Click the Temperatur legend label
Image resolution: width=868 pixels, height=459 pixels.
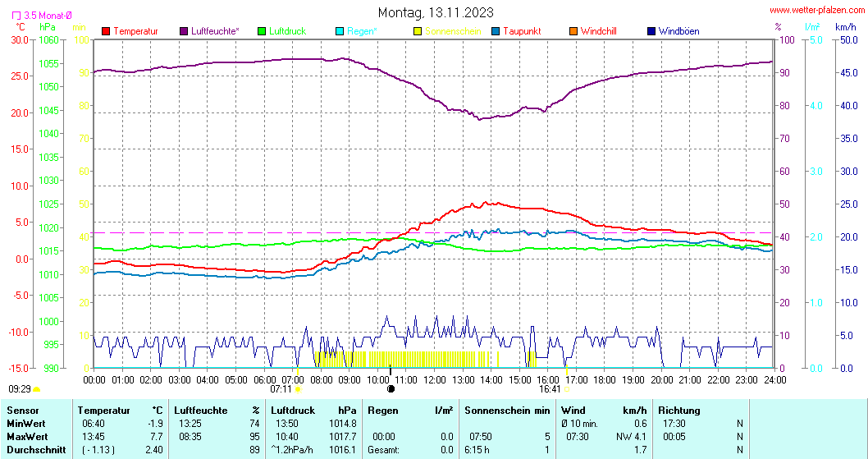click(135, 31)
